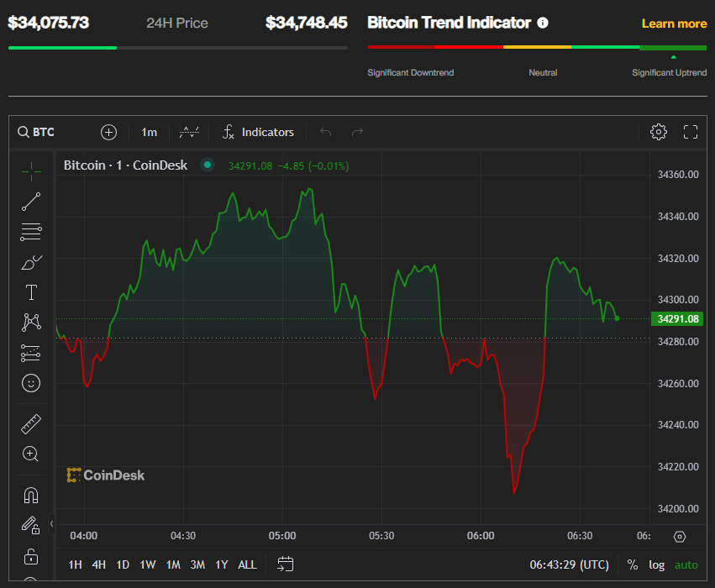Select the ruler measure tool
Screen dimensions: 715x588
tap(31, 424)
